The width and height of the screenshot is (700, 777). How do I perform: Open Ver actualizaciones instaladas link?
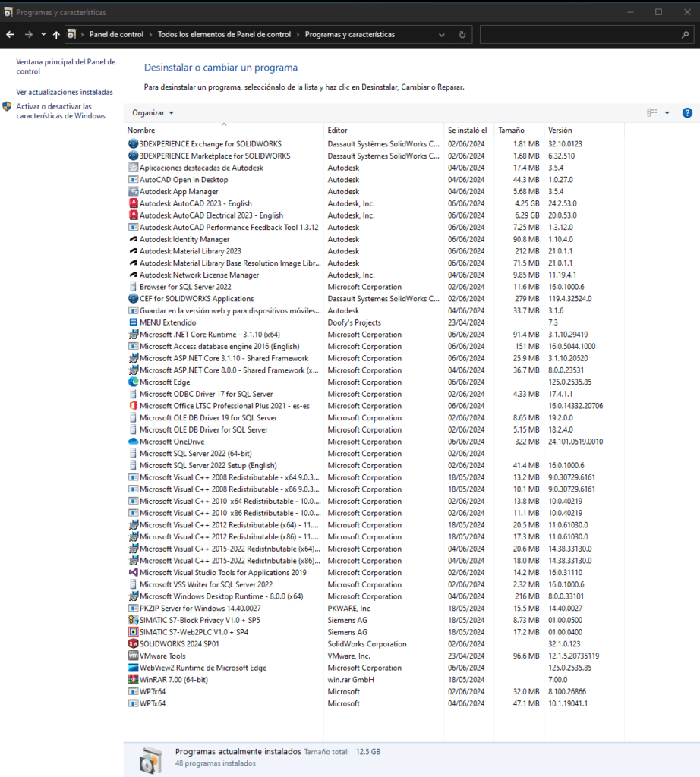(65, 92)
